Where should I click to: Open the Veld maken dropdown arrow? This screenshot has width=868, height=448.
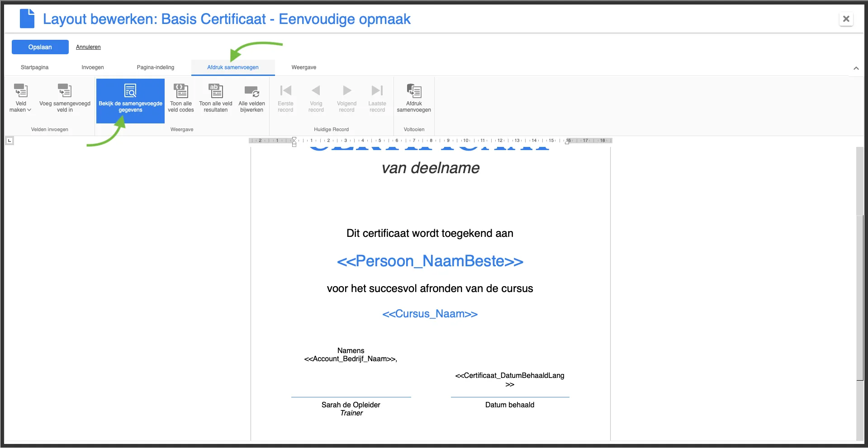pos(29,110)
